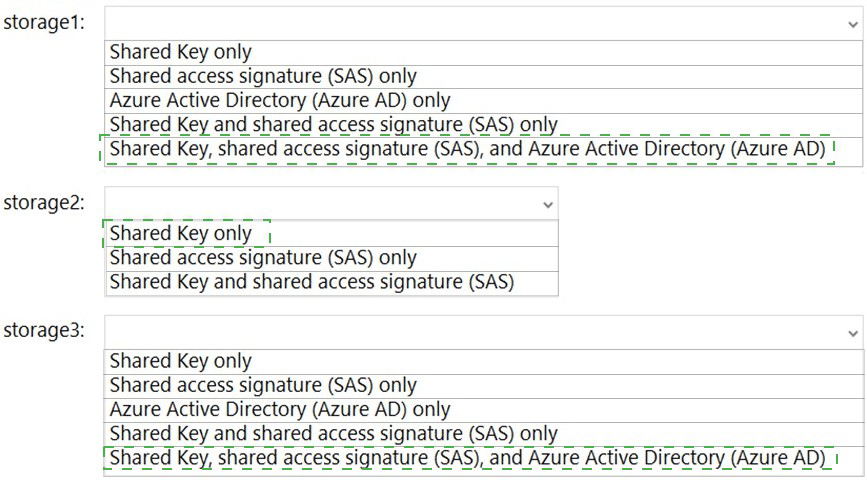Screen dimensions: 867x480
Task: Pick 'Azure Active Directory (Azure AD) only' for storage1
Action: (483, 101)
